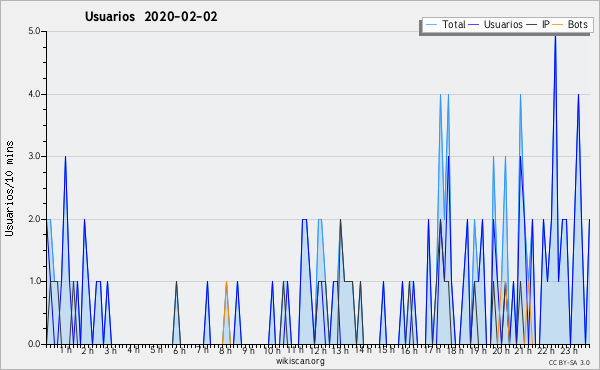
Task: Click the black IP peak at 13 h
Action: tap(341, 221)
